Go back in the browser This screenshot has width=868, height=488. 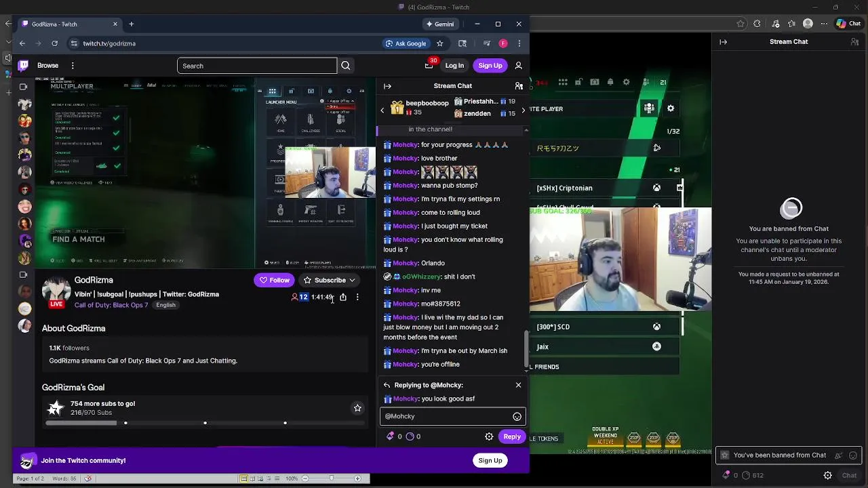coord(22,43)
